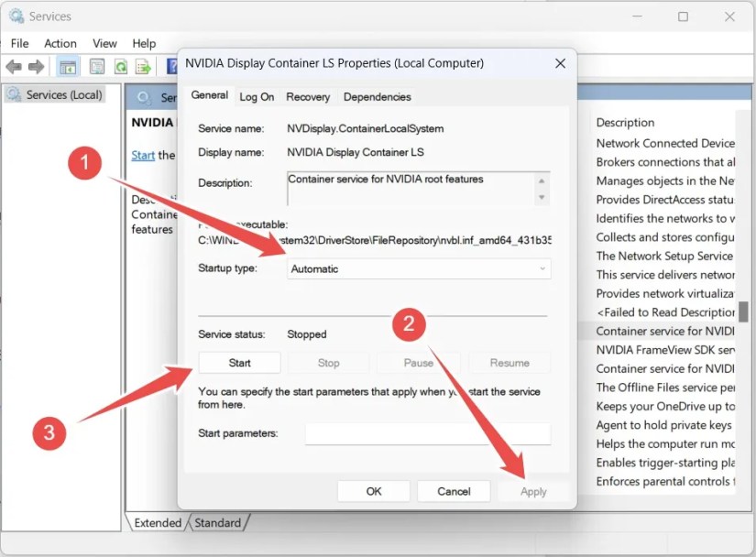
Task: Select 'Identifies the networks to' row
Action: [665, 218]
